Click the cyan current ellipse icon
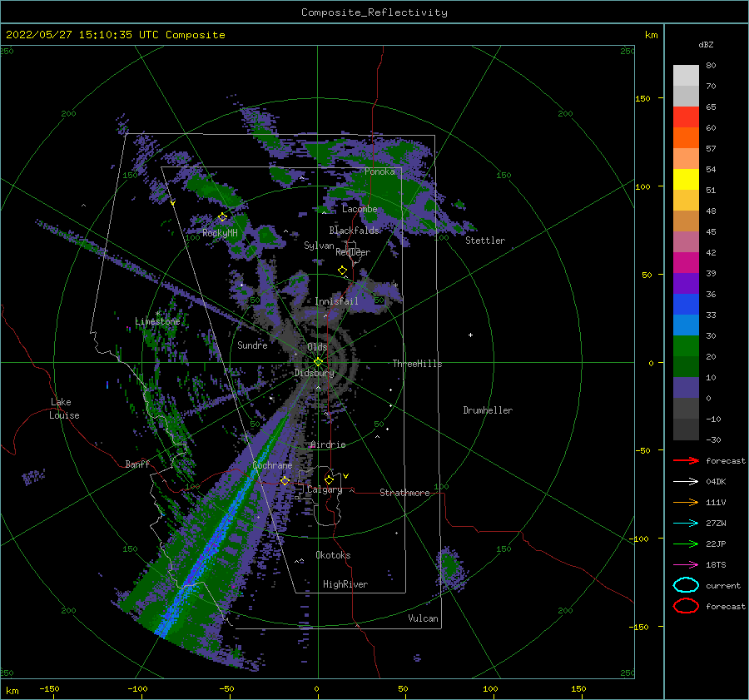Viewport: 749px width, 700px height. pos(686,585)
